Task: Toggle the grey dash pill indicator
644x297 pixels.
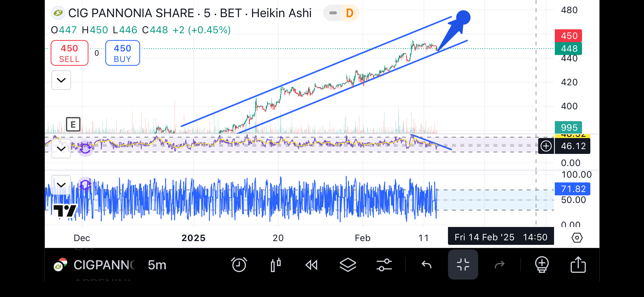Action: pos(333,13)
